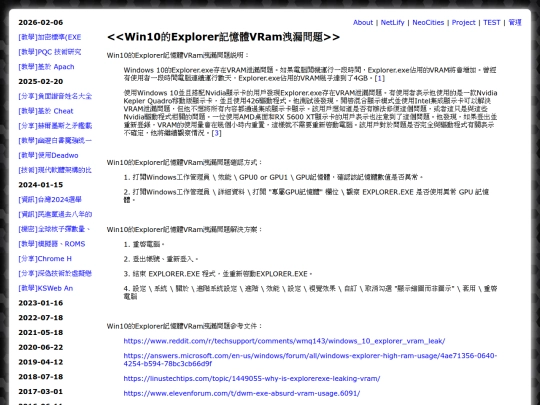
Task: Expand the 2017-03-01 date section
Action: click(41, 392)
